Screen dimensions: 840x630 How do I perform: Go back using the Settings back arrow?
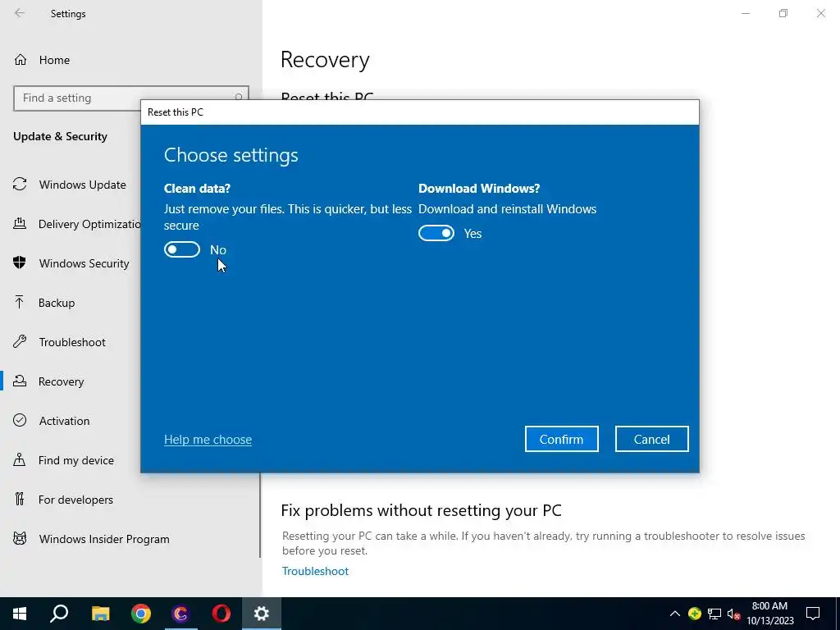pos(20,13)
